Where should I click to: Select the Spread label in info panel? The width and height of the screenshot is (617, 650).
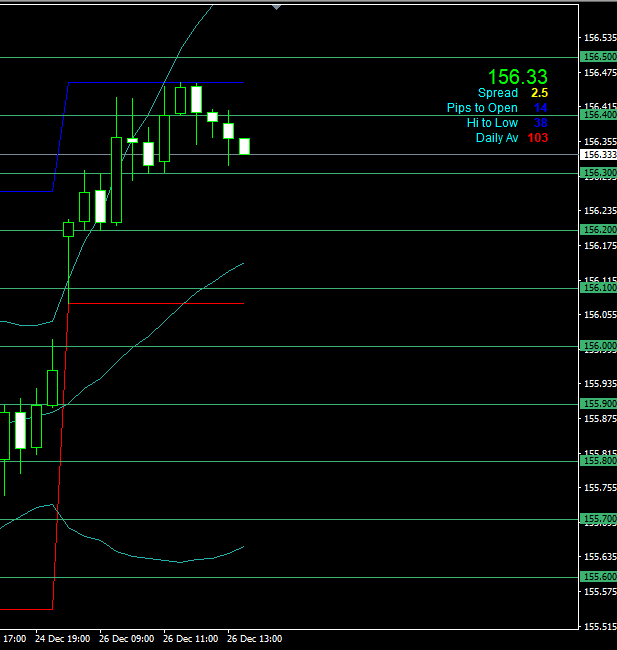[x=498, y=93]
